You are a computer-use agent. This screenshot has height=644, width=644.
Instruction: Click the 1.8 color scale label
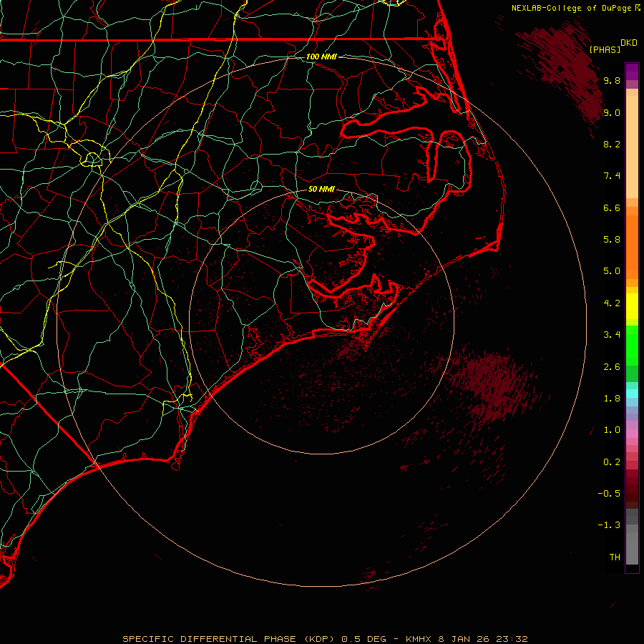612,399
